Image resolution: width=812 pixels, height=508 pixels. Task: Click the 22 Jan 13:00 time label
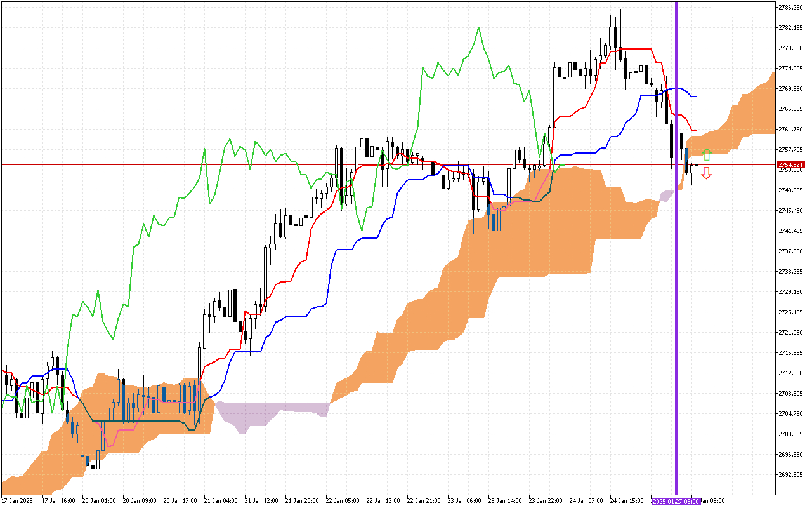[383, 501]
